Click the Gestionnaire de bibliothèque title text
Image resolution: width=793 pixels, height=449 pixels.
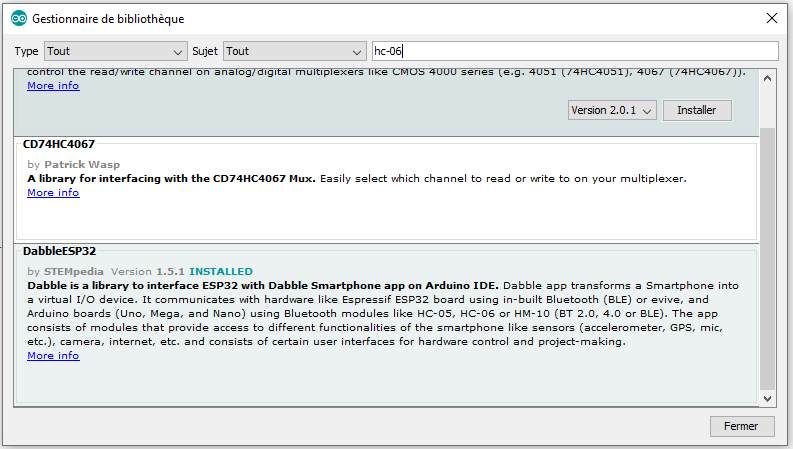click(x=108, y=19)
